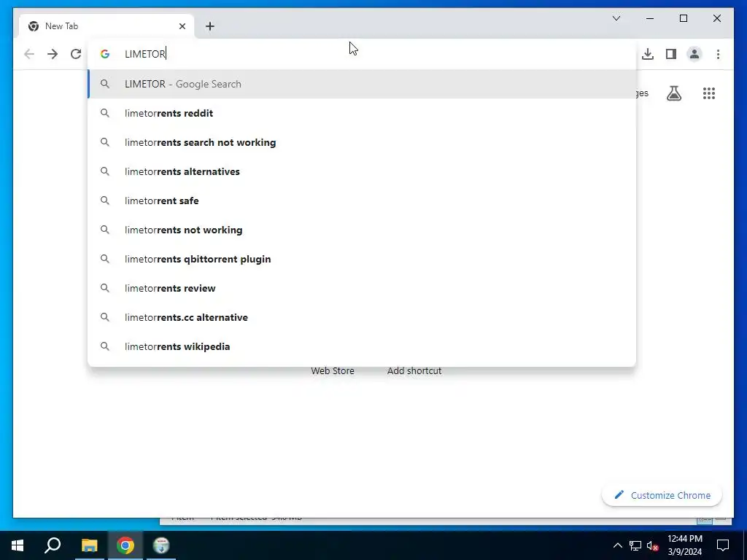Open the tab search chevron
This screenshot has width=747, height=560.
(x=616, y=18)
